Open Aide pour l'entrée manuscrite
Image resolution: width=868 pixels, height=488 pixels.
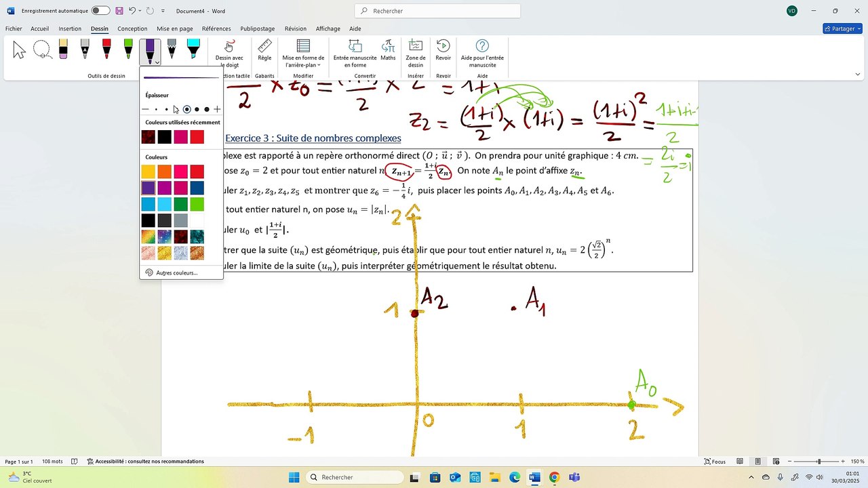coord(482,54)
